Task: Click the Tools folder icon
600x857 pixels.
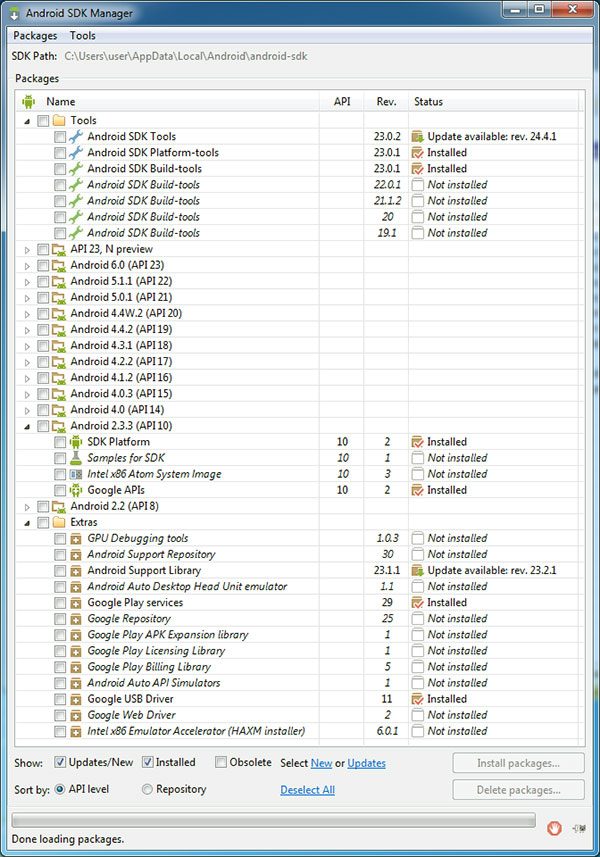Action: [x=59, y=120]
